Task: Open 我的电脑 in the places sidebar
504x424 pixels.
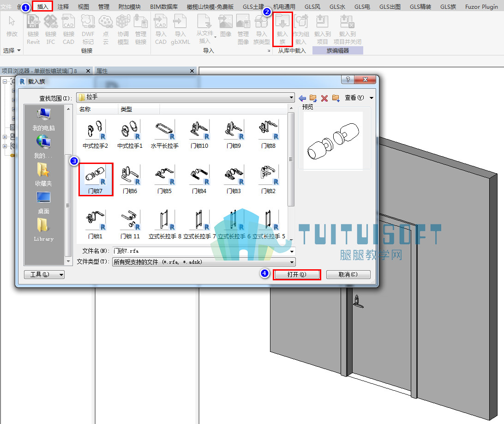Action: pos(44,119)
